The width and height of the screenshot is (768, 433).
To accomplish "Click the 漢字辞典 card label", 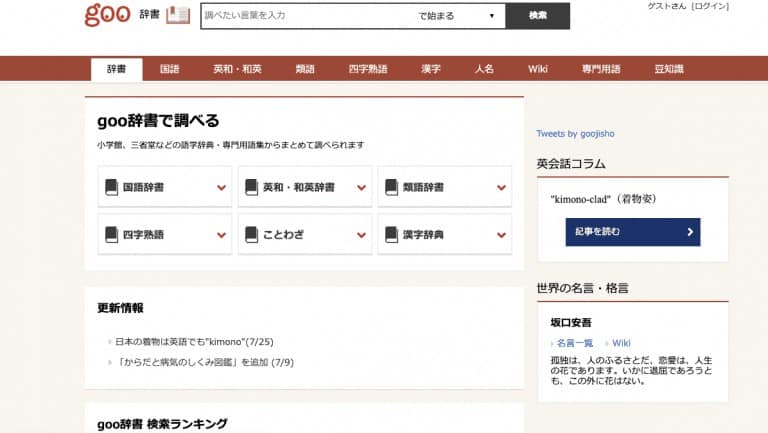I will pyautogui.click(x=423, y=235).
